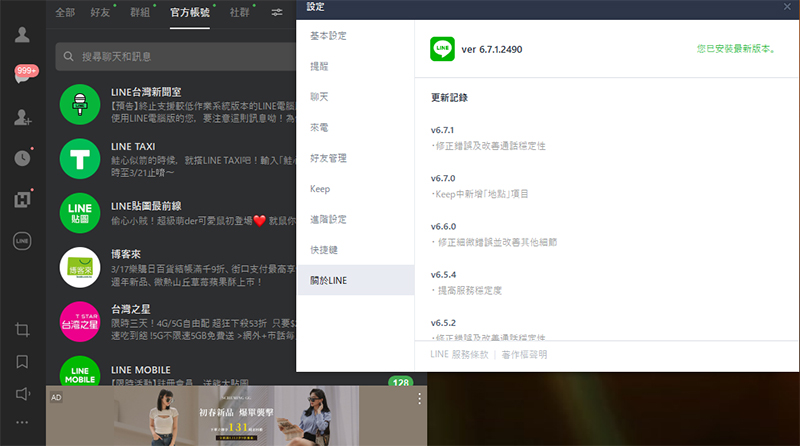Open 博客來 account avatar

pyautogui.click(x=80, y=267)
